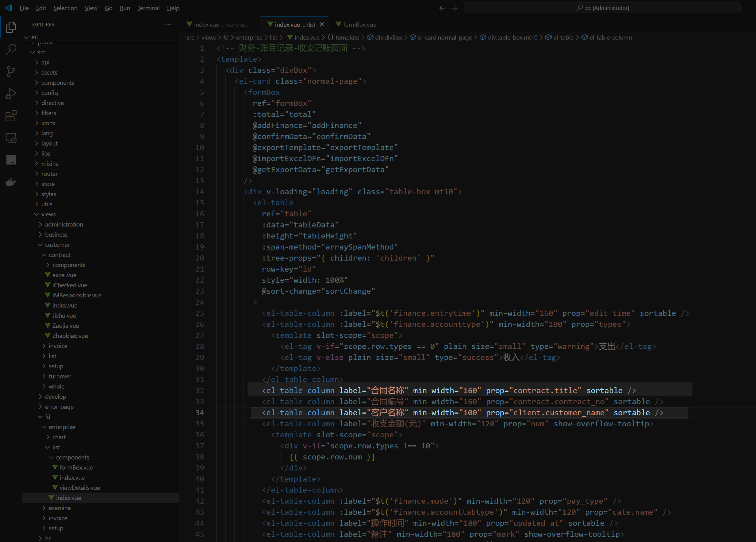Screen dimensions: 756x542
Task: Click el-table symbol icon in breadcrumb
Action: (548, 37)
